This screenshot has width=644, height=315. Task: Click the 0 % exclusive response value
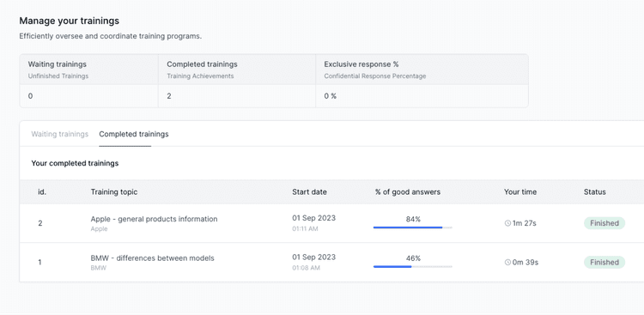331,96
